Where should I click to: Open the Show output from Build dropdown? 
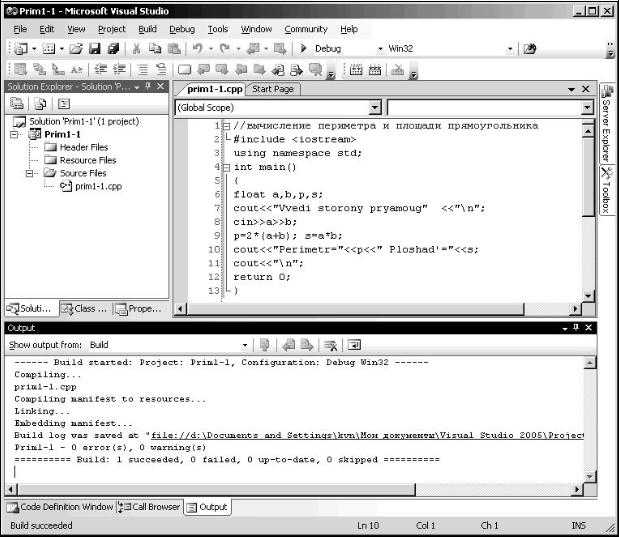click(x=245, y=345)
